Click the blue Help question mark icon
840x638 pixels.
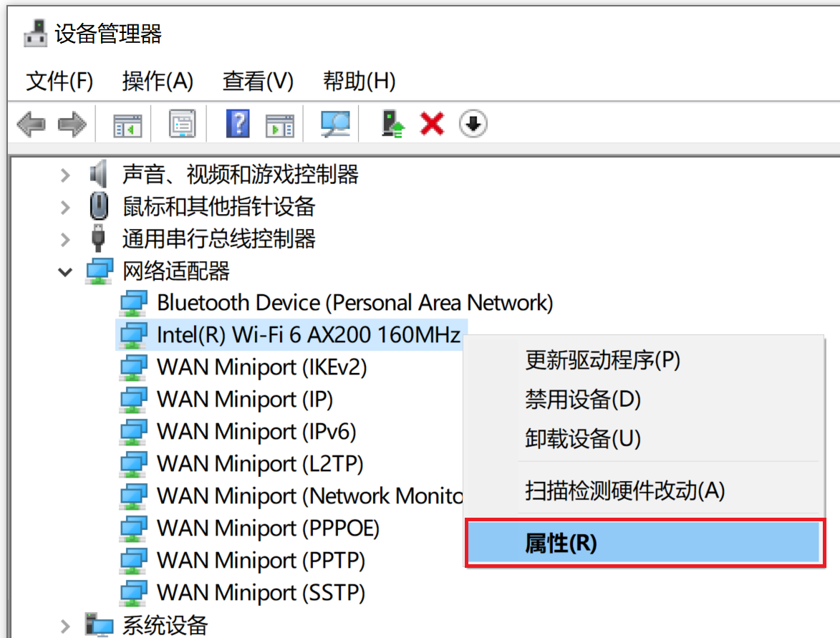[237, 125]
